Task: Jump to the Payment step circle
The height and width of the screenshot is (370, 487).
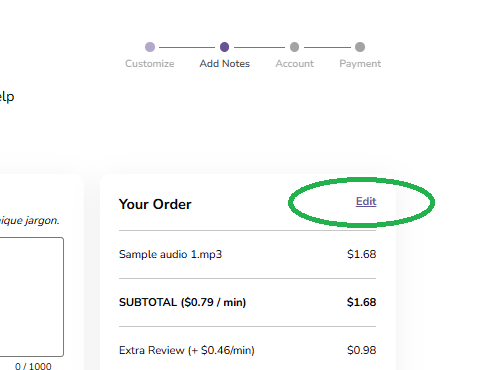Action: (360, 47)
